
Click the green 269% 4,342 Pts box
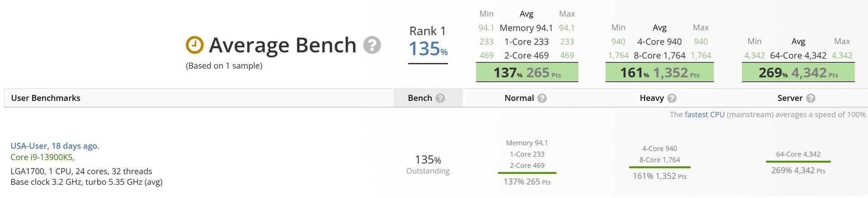798,72
